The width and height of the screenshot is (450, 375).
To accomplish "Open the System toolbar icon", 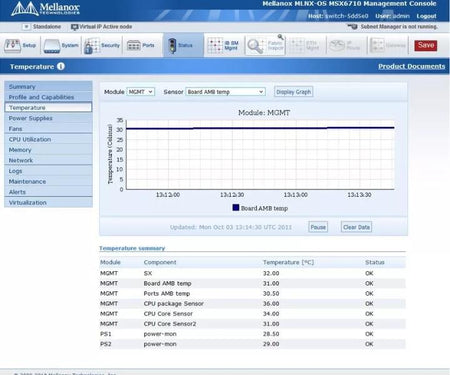I will coord(52,46).
